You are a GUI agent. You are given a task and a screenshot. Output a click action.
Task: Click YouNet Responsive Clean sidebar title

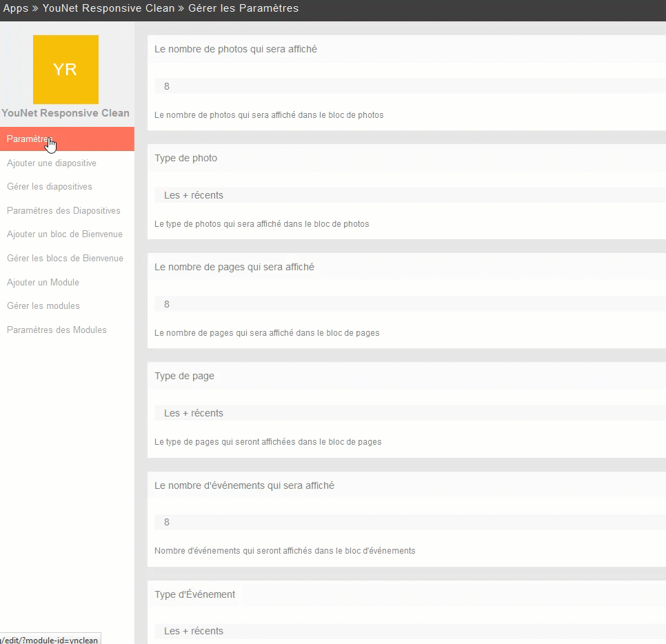65,113
